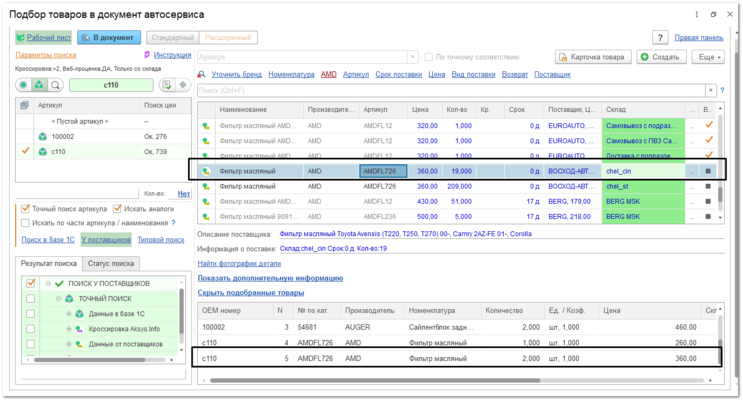Select the cross-reference trefoil search mode icon

tap(39, 85)
